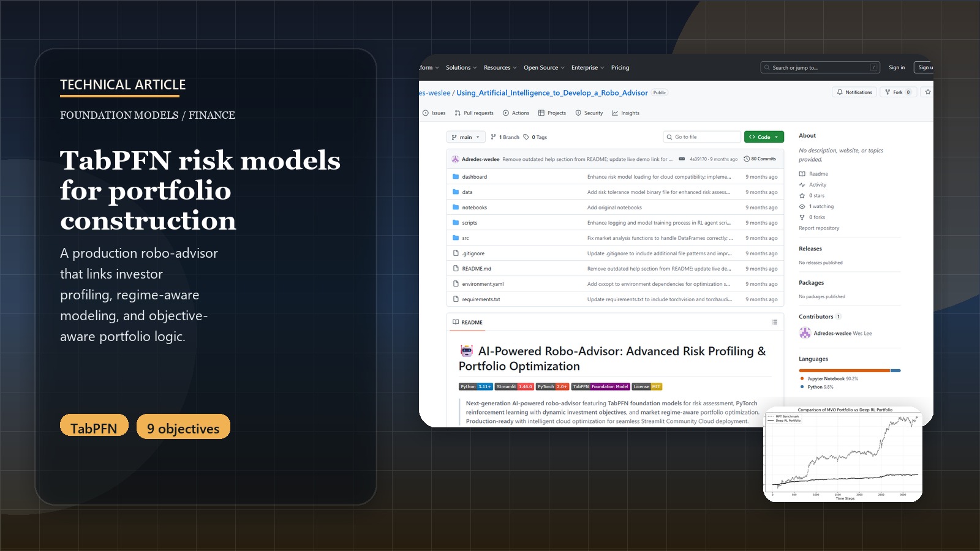
Task: Open the main branch dropdown
Action: [465, 137]
